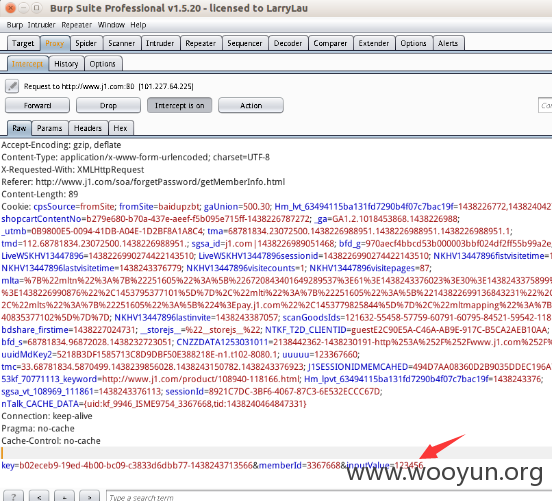552x501 pixels.
Task: Toggle the 'Intercept is on' button
Action: 180,105
